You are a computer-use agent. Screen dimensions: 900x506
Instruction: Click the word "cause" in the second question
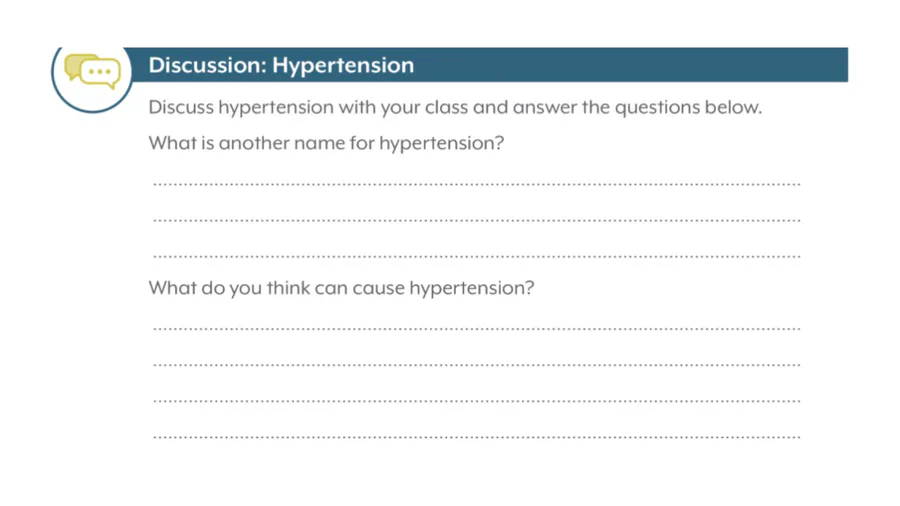pos(378,288)
